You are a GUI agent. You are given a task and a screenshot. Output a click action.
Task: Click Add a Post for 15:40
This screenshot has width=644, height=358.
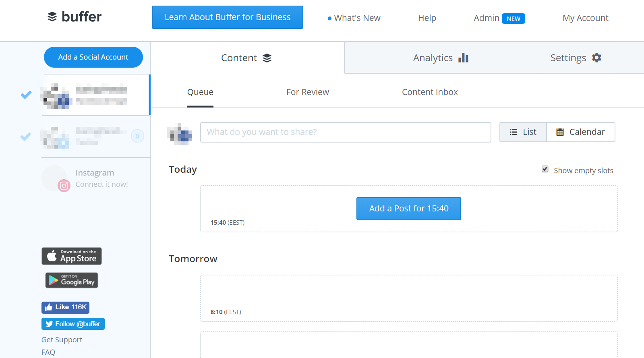tap(409, 209)
